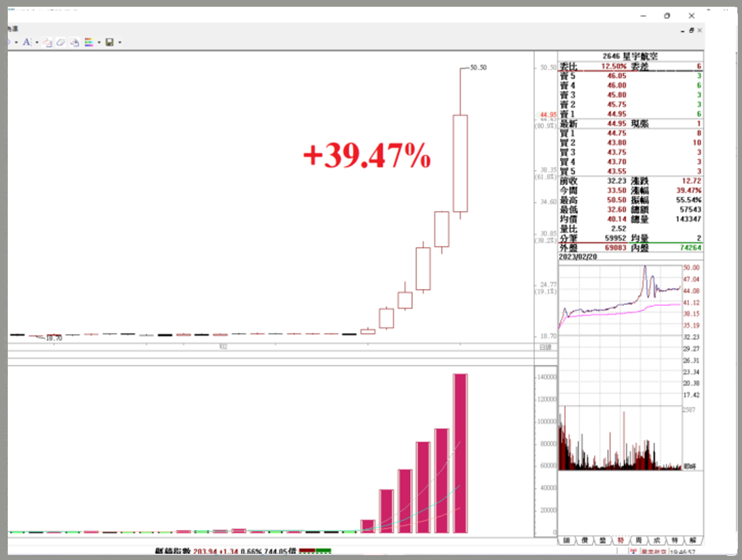742x560 pixels.
Task: Click the 買5 price 43.55
Action: [616, 171]
